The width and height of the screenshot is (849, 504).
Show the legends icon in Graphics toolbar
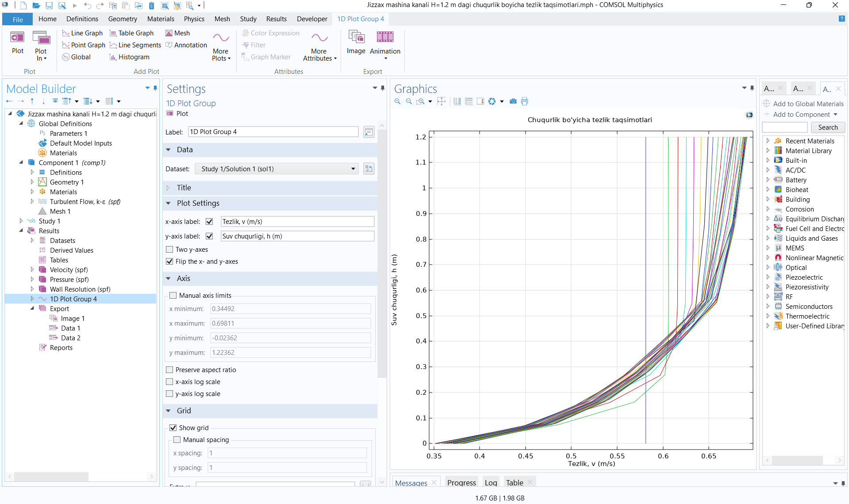(x=480, y=101)
